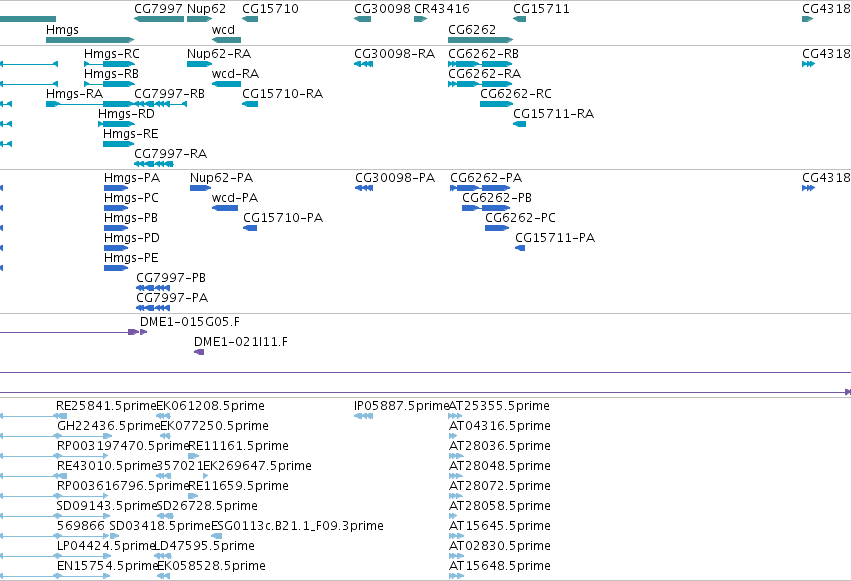
Task: Select transcript Hmgs-RC
Action: click(x=112, y=54)
